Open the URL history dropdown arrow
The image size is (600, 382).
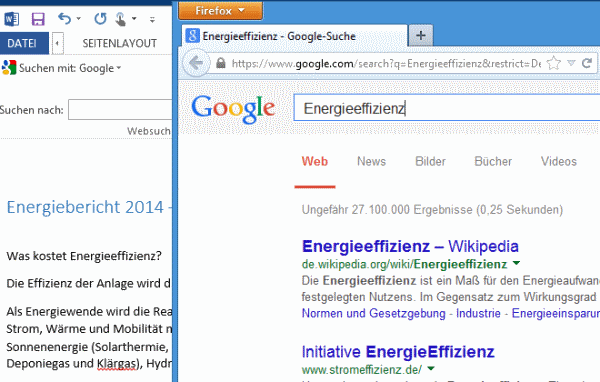pyautogui.click(x=571, y=63)
